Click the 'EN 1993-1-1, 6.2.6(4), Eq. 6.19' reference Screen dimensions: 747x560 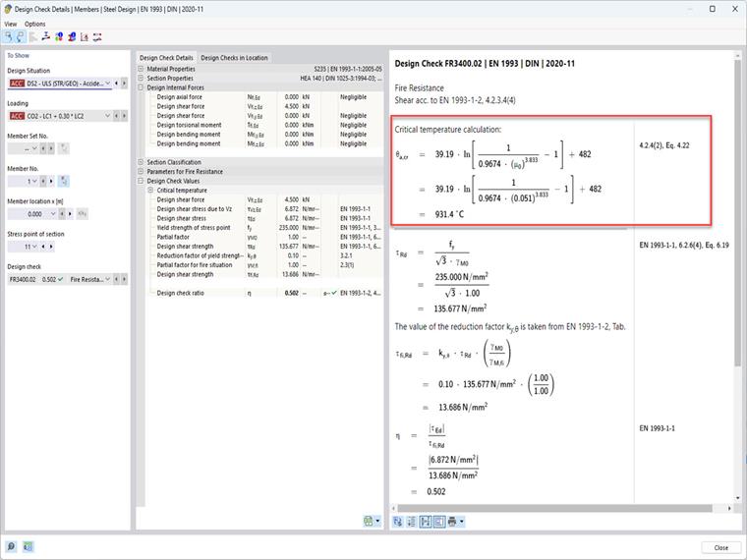pos(684,246)
